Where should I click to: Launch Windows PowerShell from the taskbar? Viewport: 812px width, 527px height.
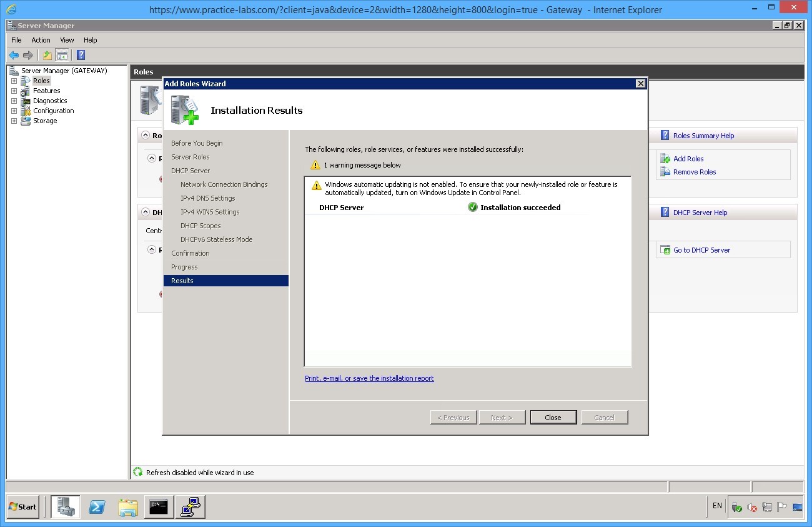[97, 507]
